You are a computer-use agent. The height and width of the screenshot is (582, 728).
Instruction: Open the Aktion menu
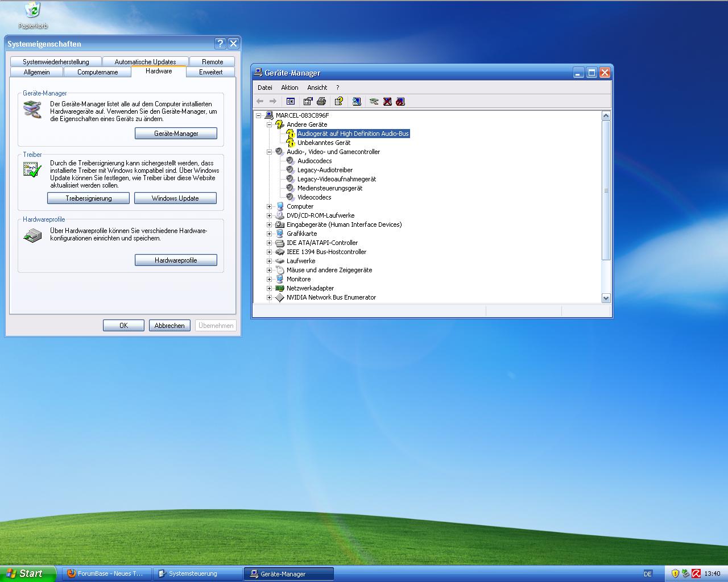289,88
